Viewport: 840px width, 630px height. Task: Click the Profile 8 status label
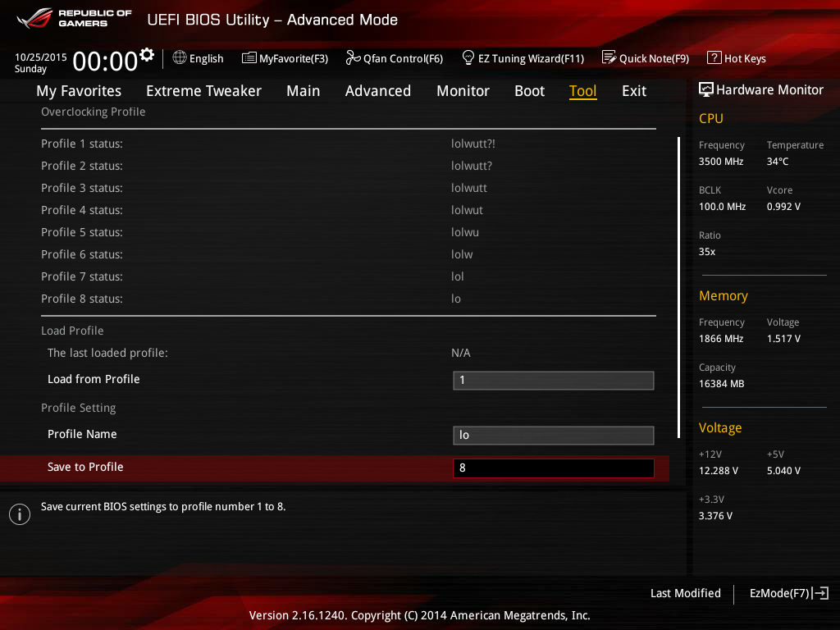82,299
